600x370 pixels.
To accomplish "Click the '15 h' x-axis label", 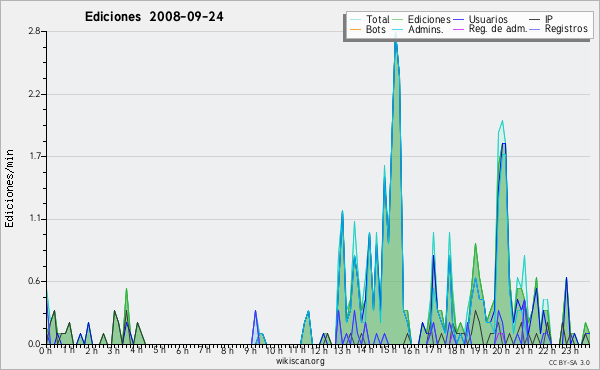I will point(388,350).
